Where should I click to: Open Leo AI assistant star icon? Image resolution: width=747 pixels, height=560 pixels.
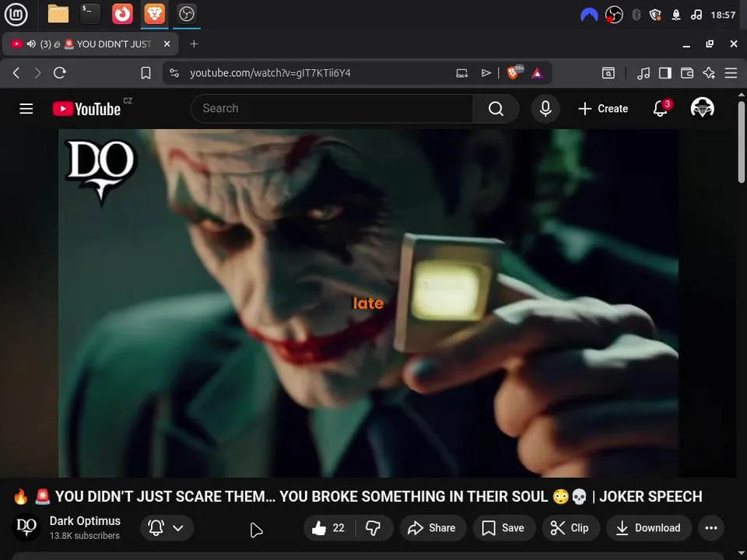tap(709, 73)
